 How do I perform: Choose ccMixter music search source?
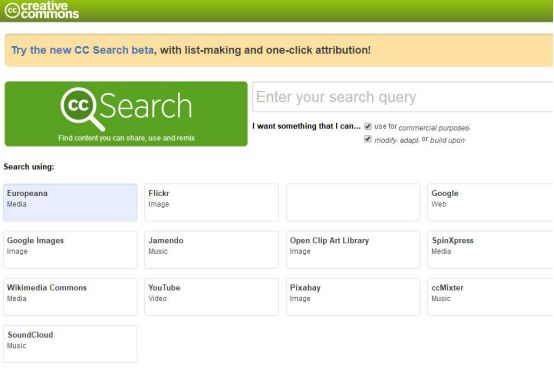point(490,297)
